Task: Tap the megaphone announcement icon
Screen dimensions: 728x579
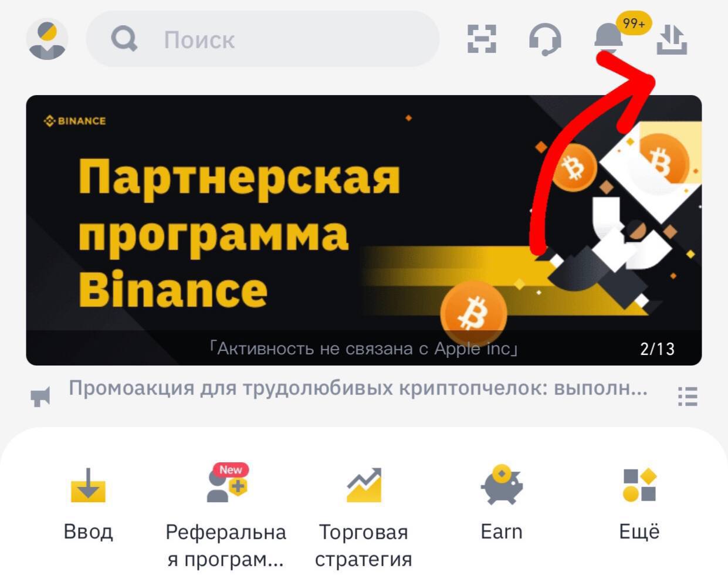Action: (40, 397)
